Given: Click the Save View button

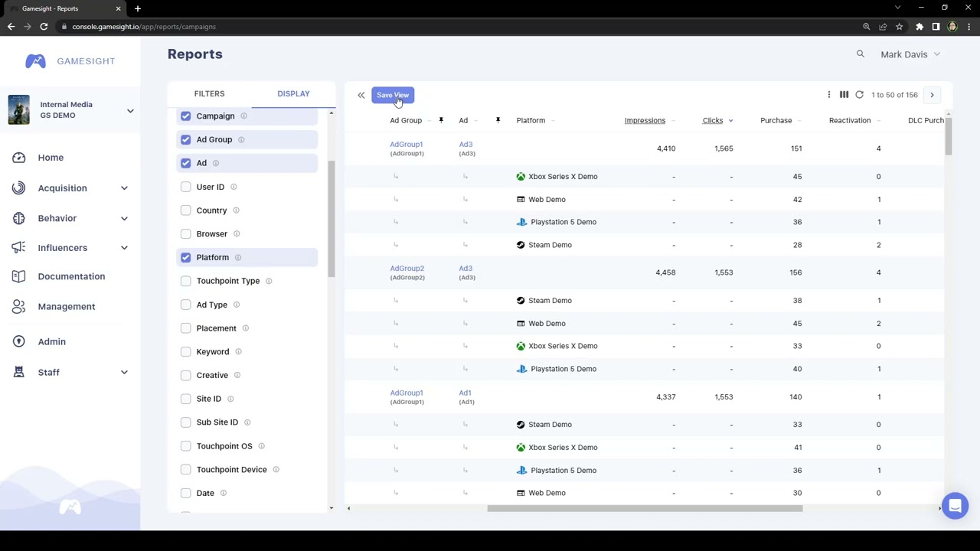Looking at the screenshot, I should point(393,96).
